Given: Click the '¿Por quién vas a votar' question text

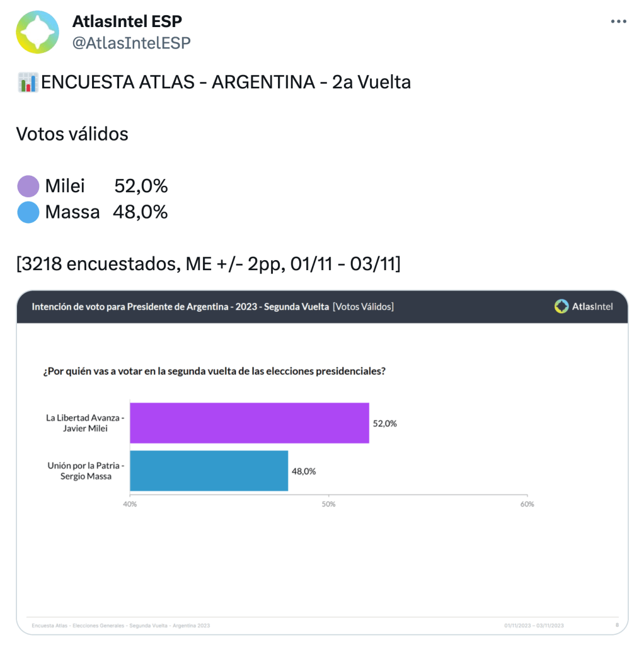Looking at the screenshot, I should pyautogui.click(x=214, y=371).
